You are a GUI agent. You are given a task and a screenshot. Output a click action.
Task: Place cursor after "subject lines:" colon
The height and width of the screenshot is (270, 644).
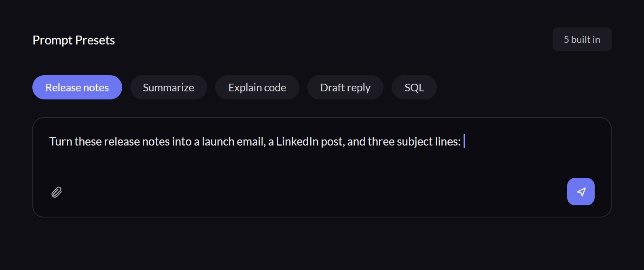pos(462,141)
